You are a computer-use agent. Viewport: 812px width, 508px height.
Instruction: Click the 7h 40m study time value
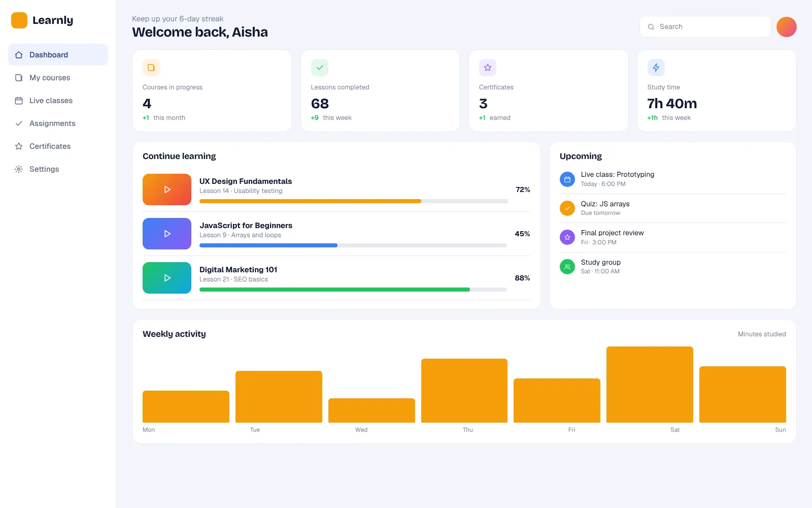tap(672, 104)
